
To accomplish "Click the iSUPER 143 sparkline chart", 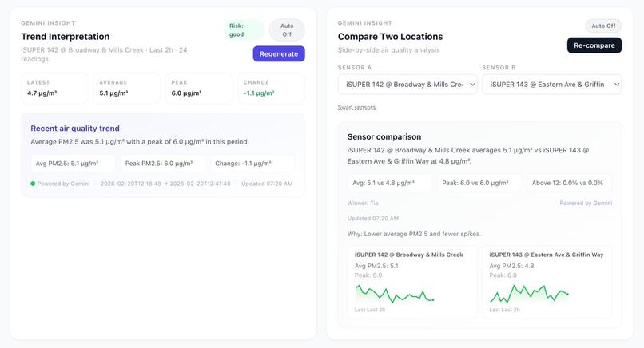I will pos(529,294).
